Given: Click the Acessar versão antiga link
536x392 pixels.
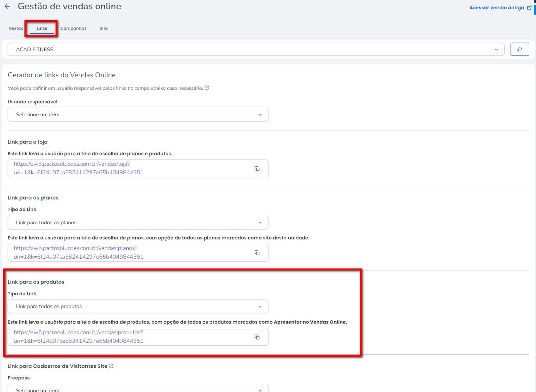Looking at the screenshot, I should click(x=496, y=8).
